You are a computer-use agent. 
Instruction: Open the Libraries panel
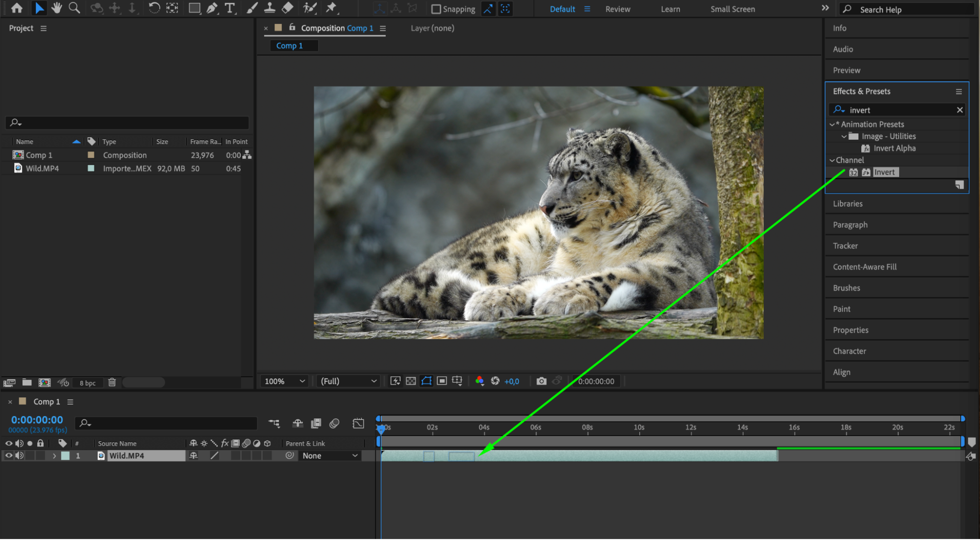848,204
